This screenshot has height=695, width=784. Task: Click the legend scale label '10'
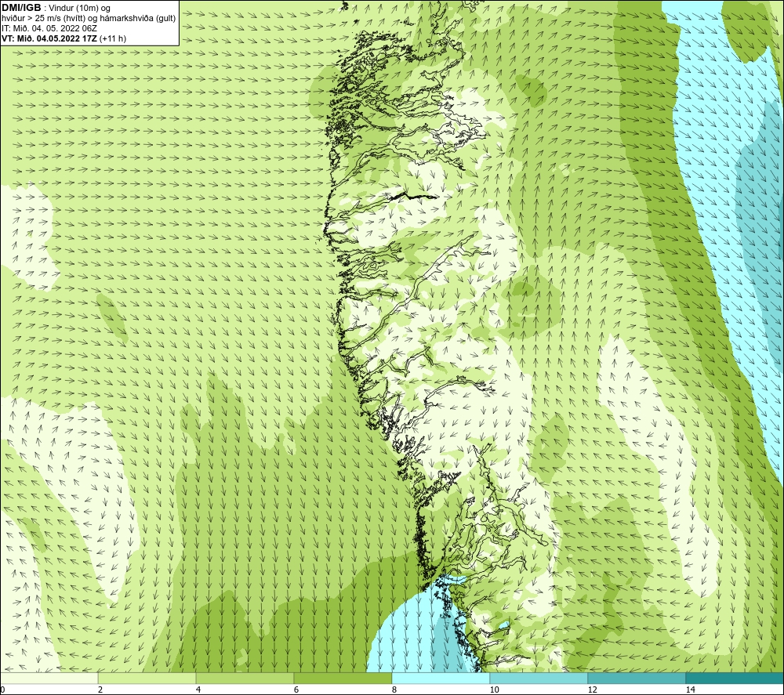click(x=494, y=690)
